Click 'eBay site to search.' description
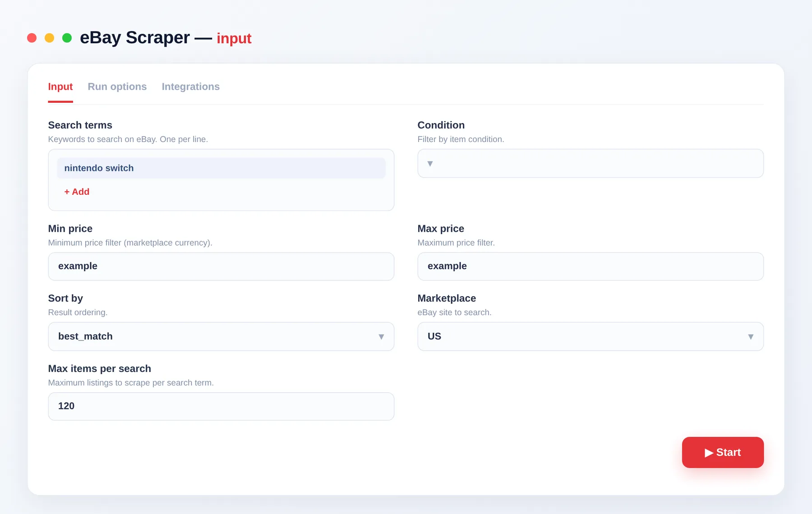812x514 pixels. pos(454,312)
